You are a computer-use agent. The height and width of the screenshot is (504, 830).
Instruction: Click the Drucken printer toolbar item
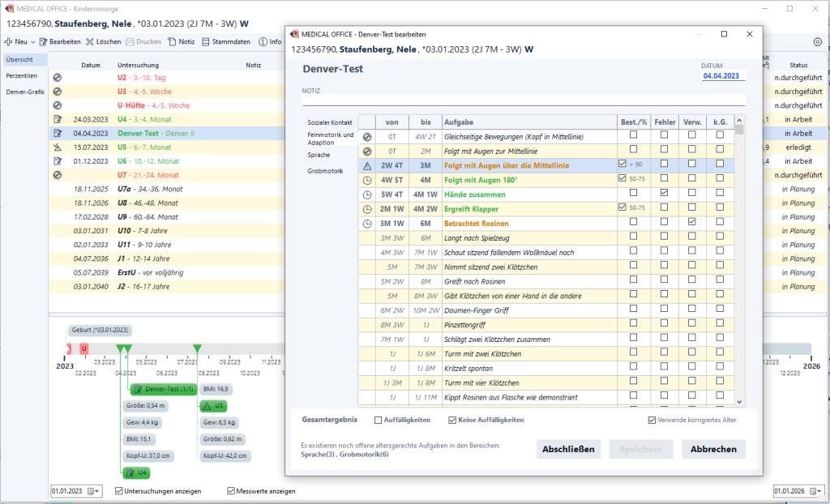coord(143,41)
